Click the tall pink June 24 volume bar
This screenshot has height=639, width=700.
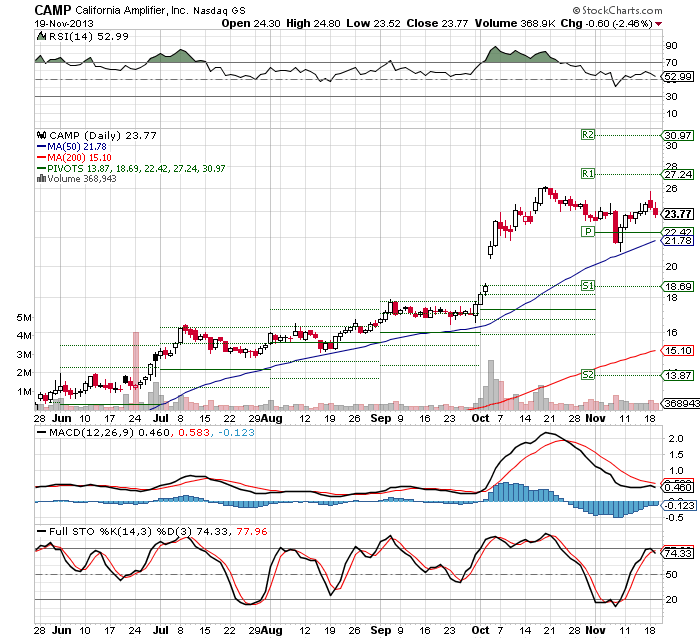(x=136, y=371)
